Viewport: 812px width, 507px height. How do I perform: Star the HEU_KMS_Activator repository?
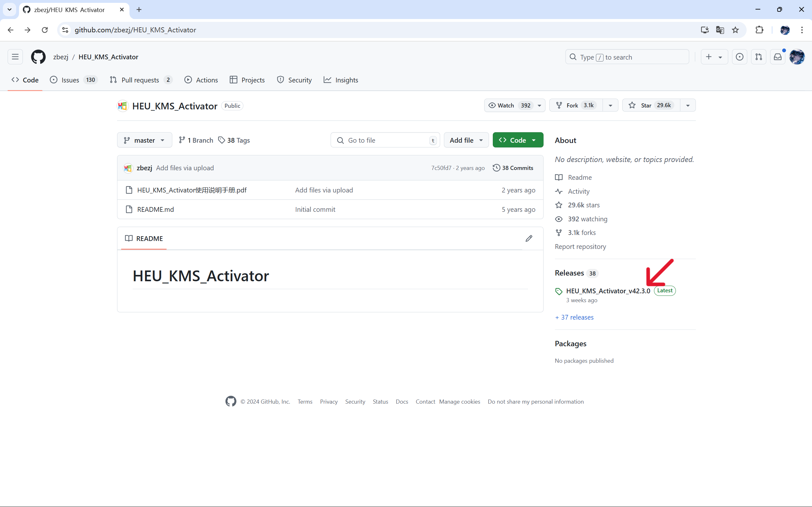[651, 105]
